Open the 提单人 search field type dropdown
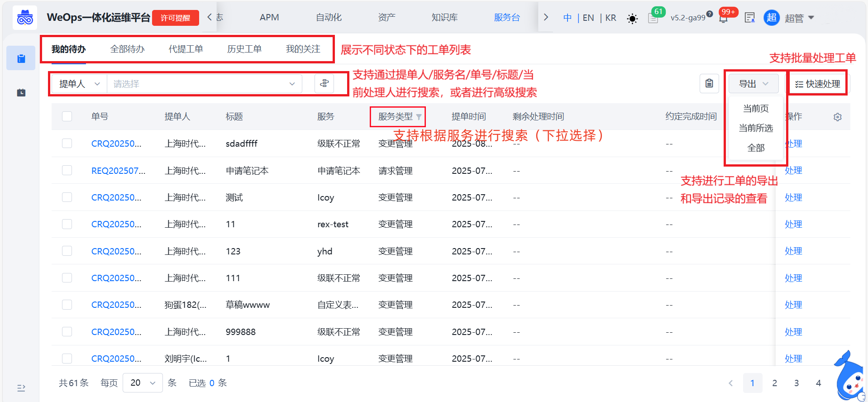This screenshot has height=402, width=868. pos(79,84)
